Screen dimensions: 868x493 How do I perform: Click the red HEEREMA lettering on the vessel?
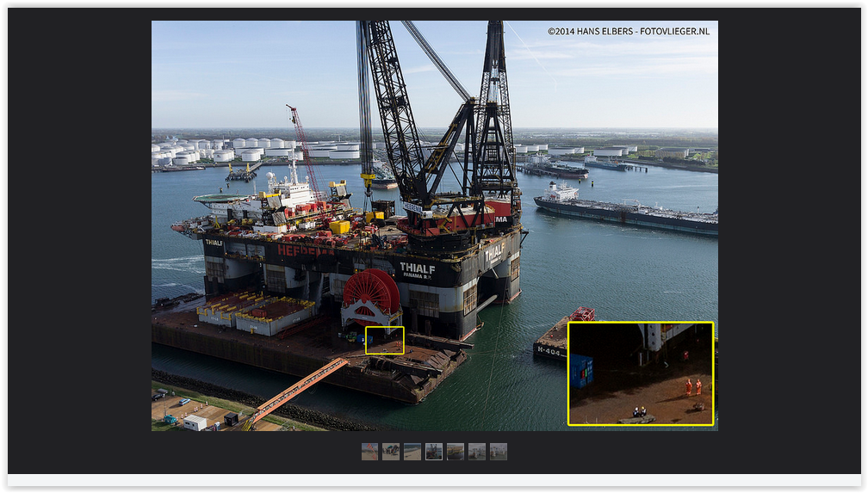306,250
